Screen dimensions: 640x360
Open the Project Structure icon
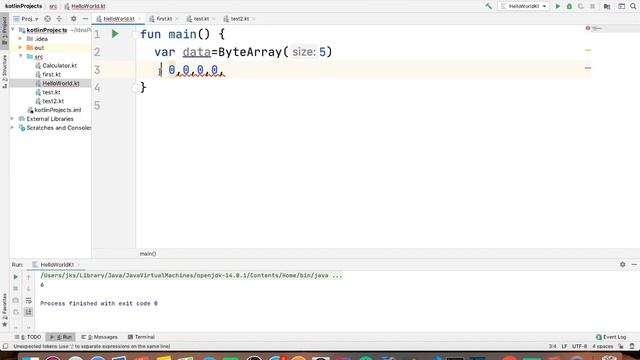coord(607,6)
